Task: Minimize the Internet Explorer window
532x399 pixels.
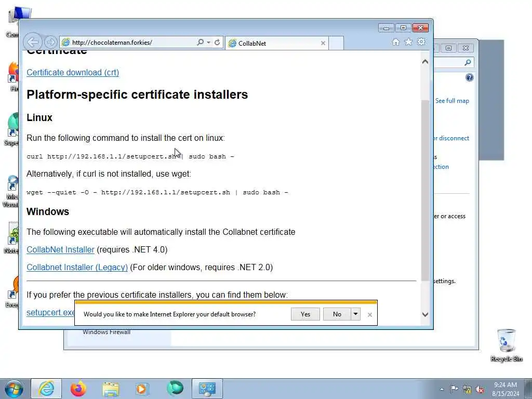Action: [387, 28]
